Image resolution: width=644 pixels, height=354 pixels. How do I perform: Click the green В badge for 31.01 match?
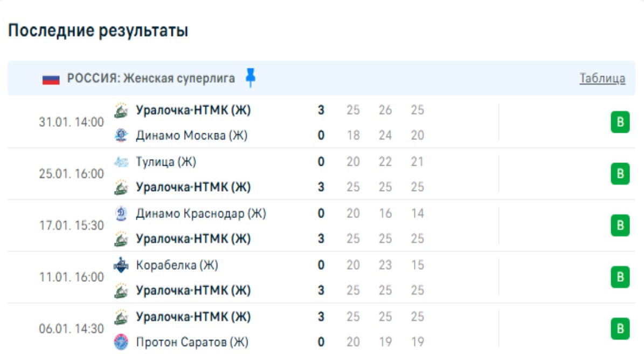pos(620,122)
